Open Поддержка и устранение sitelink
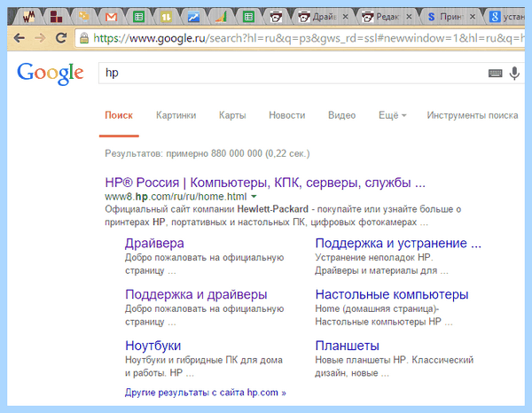Viewport: 532px width, 413px height. (398, 244)
